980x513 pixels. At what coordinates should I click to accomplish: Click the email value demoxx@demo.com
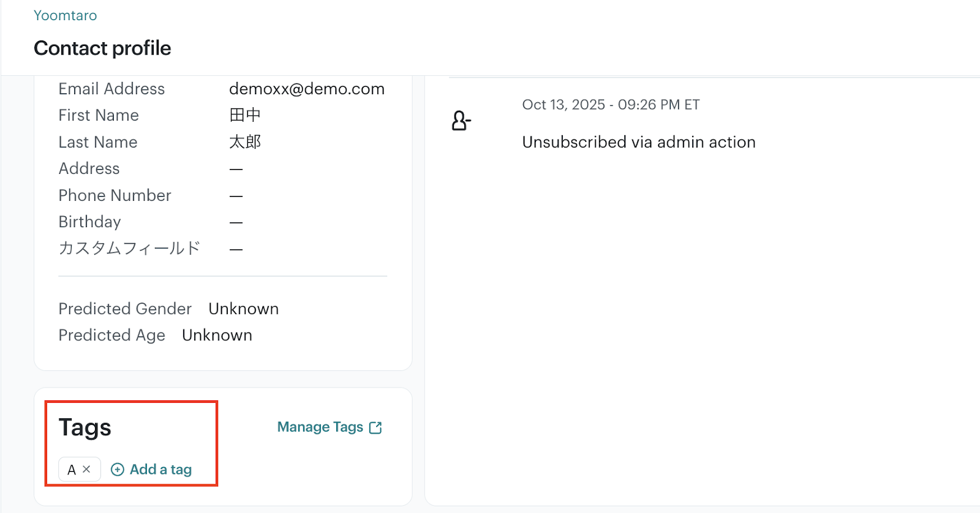(x=306, y=89)
